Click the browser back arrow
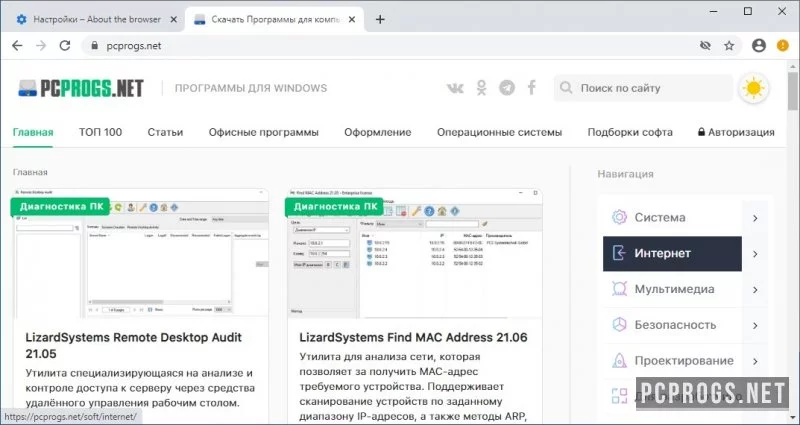 tap(17, 46)
